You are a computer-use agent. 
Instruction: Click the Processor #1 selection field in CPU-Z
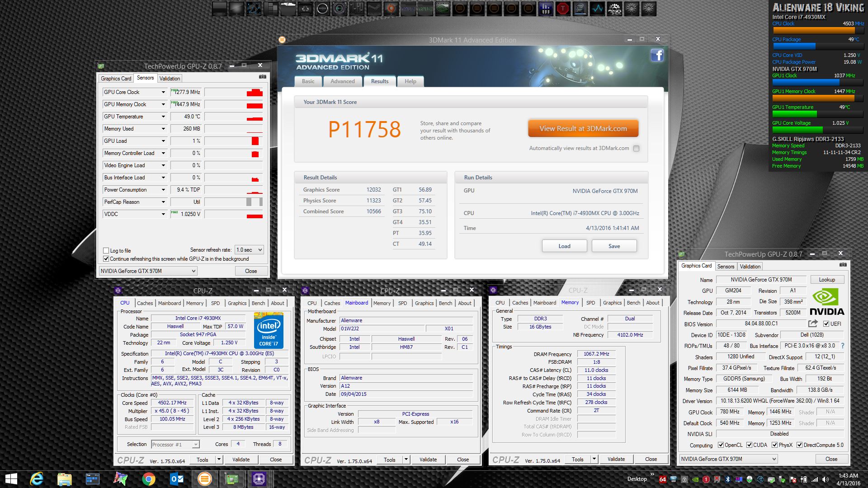pos(175,445)
